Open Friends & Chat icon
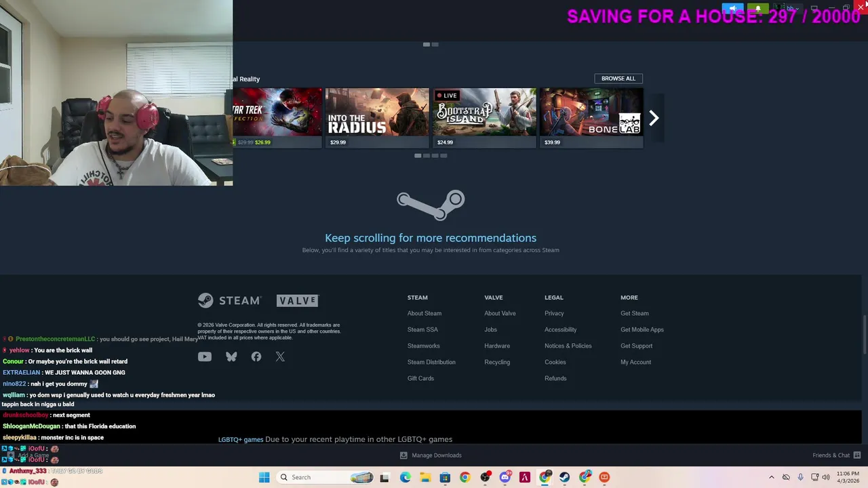868x488 pixels. click(857, 455)
